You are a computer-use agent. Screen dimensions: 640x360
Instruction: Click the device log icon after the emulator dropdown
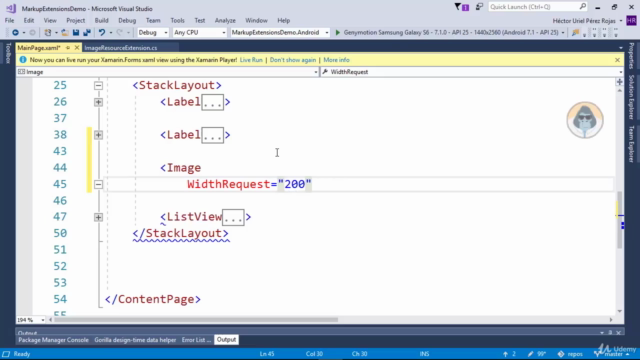click(576, 33)
